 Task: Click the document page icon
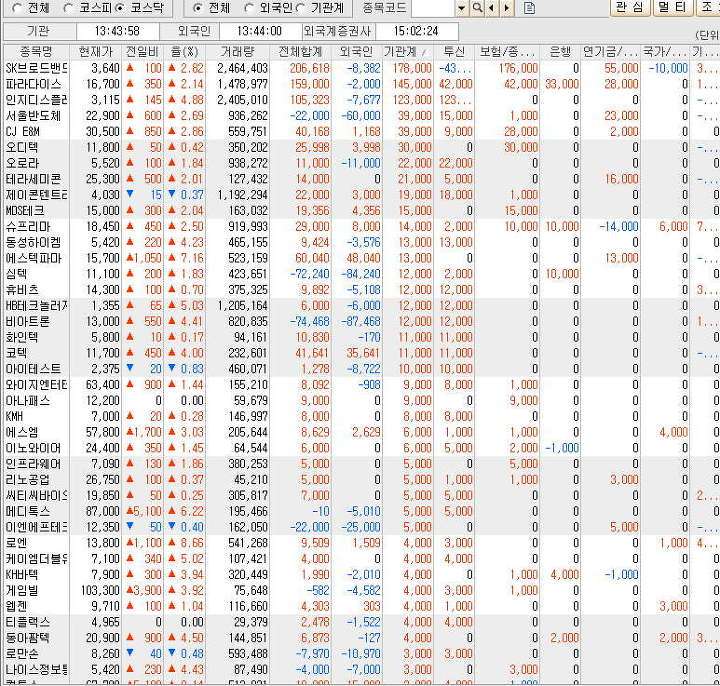(x=529, y=8)
